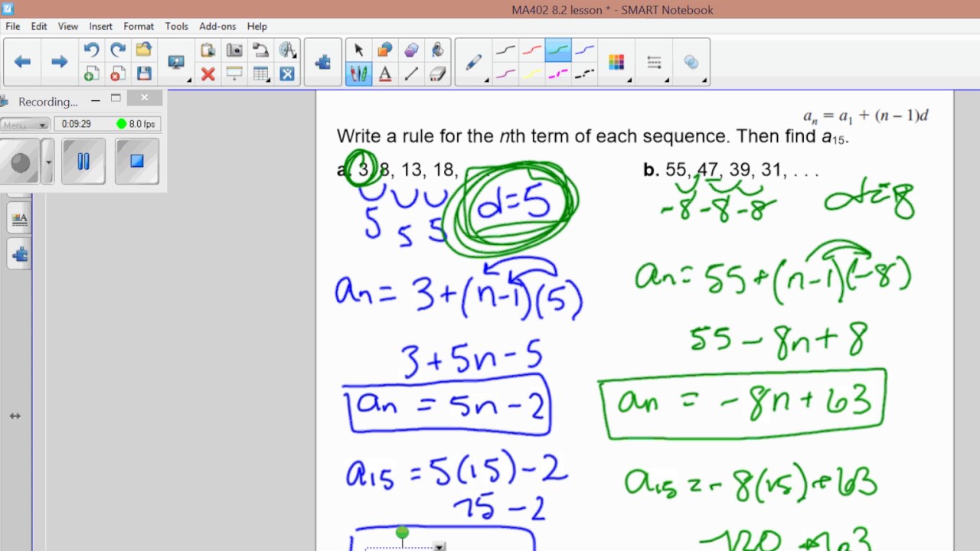Image resolution: width=980 pixels, height=551 pixels.
Task: Stop the recording
Action: 137,161
